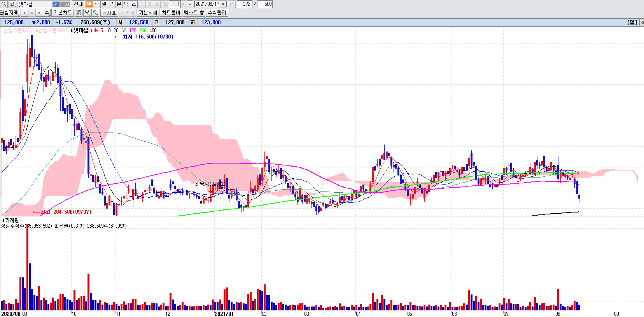Click the 500 total count input field
Viewport: 644px width, 317px height.
(265, 4)
